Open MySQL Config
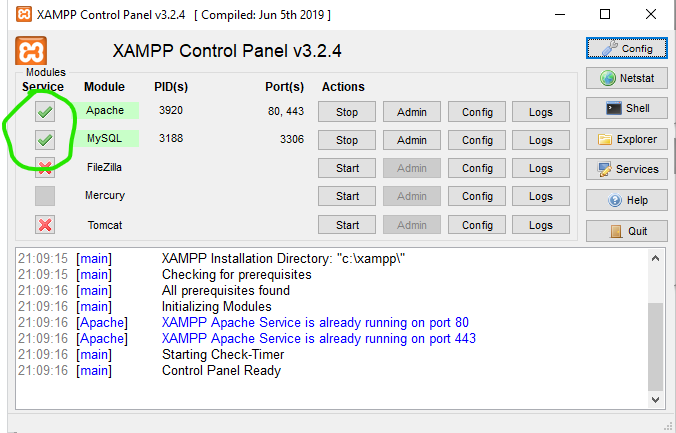This screenshot has height=433, width=676. tap(477, 140)
